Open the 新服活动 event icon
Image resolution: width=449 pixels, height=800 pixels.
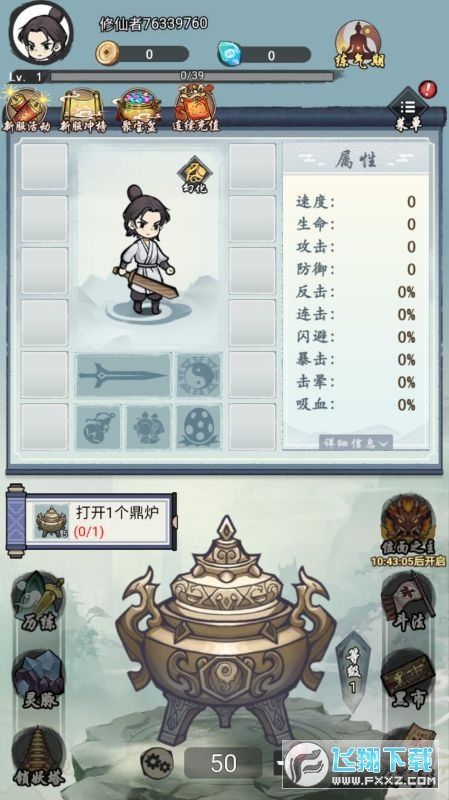click(26, 110)
